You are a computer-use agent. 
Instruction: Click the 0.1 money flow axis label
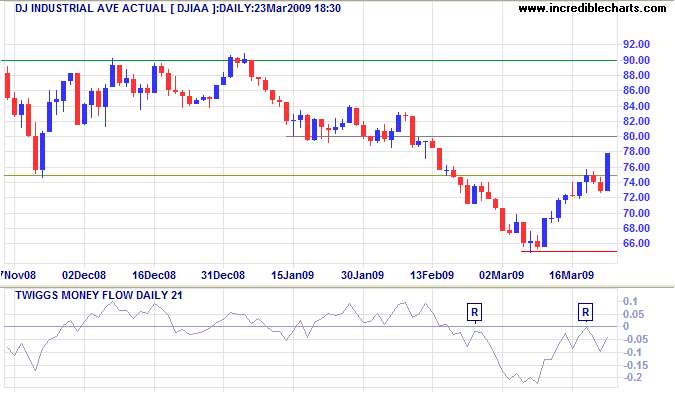coord(630,301)
